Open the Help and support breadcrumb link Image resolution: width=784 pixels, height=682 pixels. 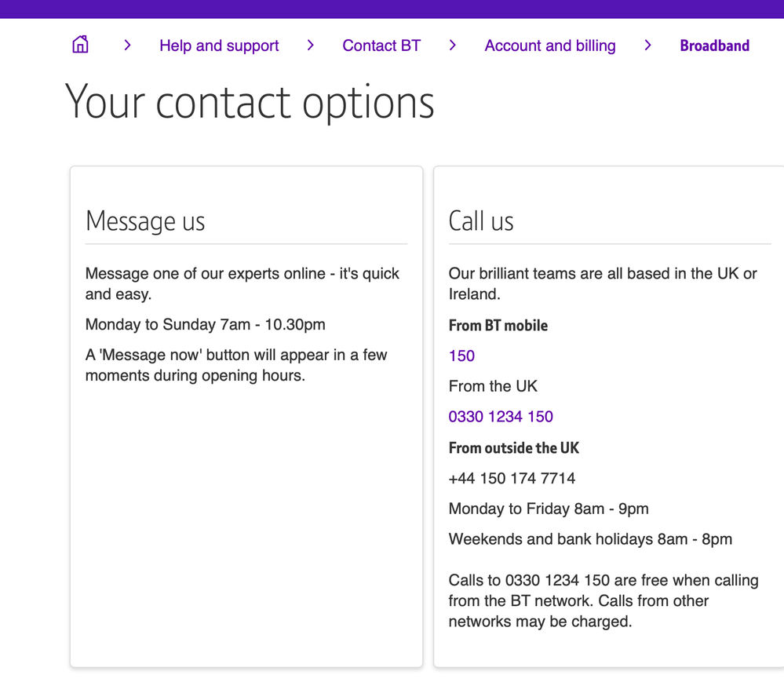(x=219, y=46)
